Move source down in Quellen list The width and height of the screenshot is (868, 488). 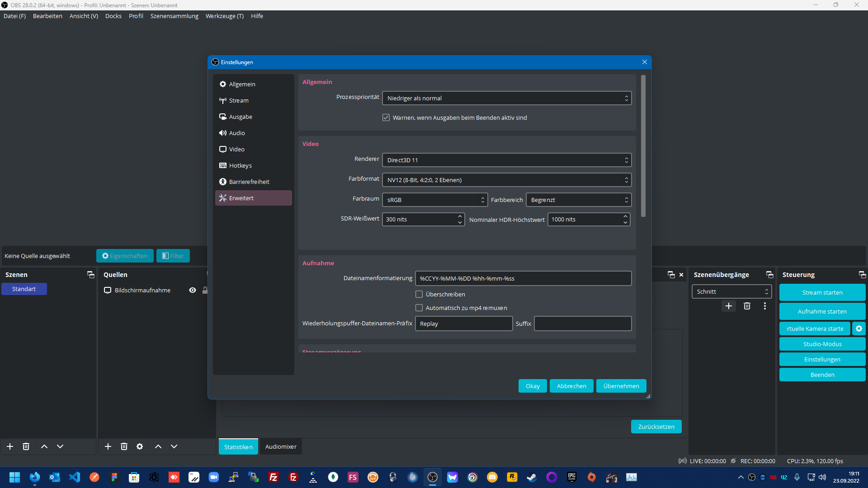point(174,446)
